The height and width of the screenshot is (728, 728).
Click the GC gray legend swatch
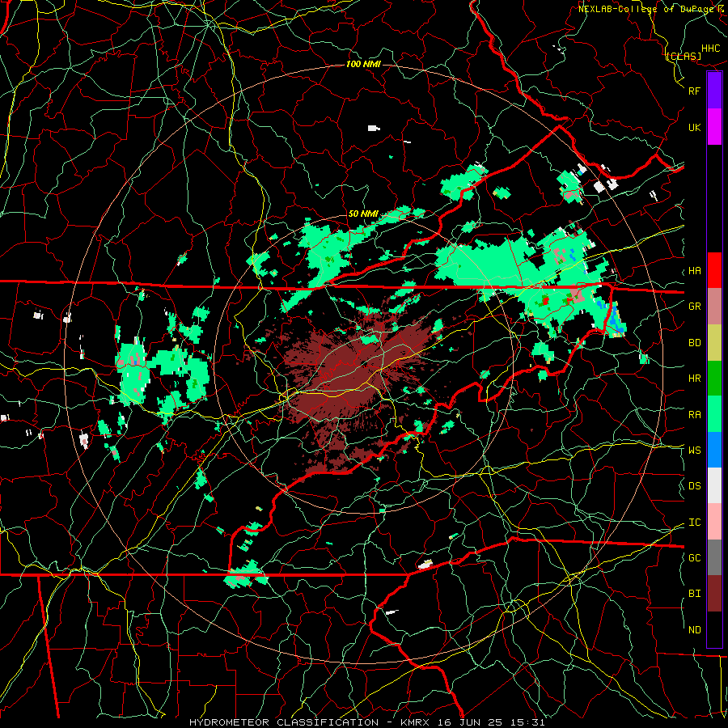click(714, 557)
